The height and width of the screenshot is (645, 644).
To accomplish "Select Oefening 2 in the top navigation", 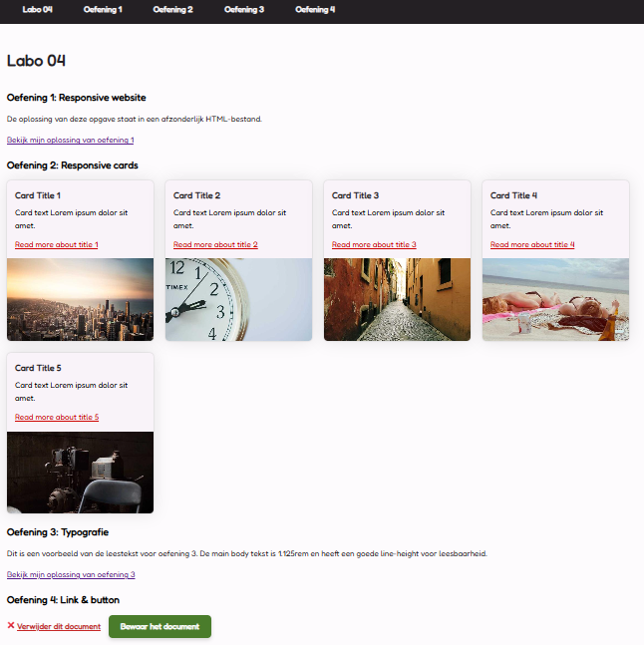I will [x=172, y=9].
